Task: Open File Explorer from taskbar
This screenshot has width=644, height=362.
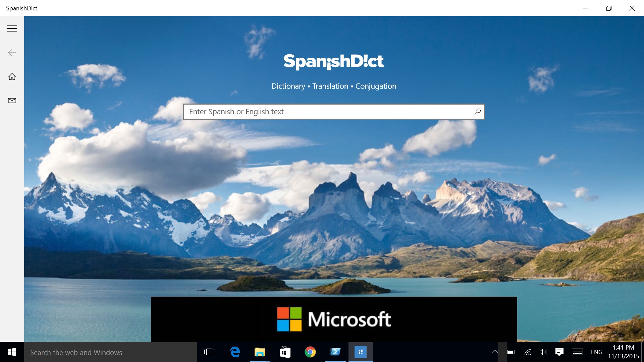Action: click(x=260, y=352)
